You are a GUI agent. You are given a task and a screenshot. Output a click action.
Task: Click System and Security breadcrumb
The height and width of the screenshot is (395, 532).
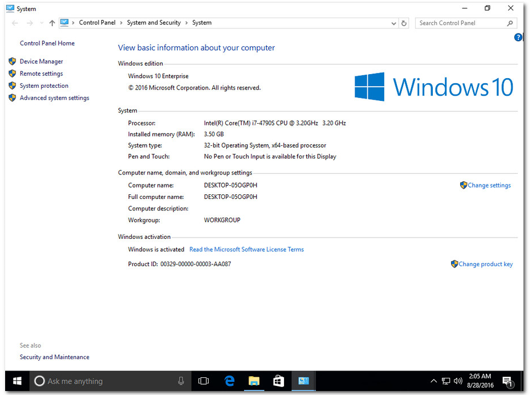coord(154,22)
